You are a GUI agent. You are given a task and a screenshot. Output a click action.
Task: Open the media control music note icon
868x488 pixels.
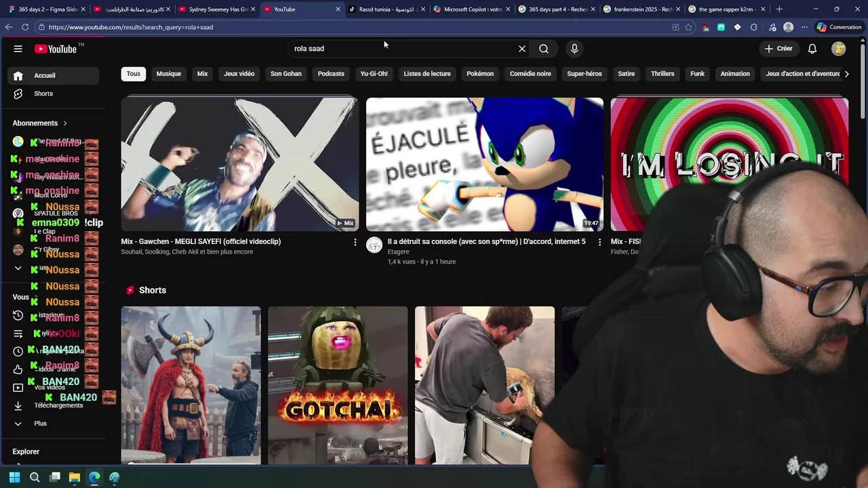click(772, 27)
